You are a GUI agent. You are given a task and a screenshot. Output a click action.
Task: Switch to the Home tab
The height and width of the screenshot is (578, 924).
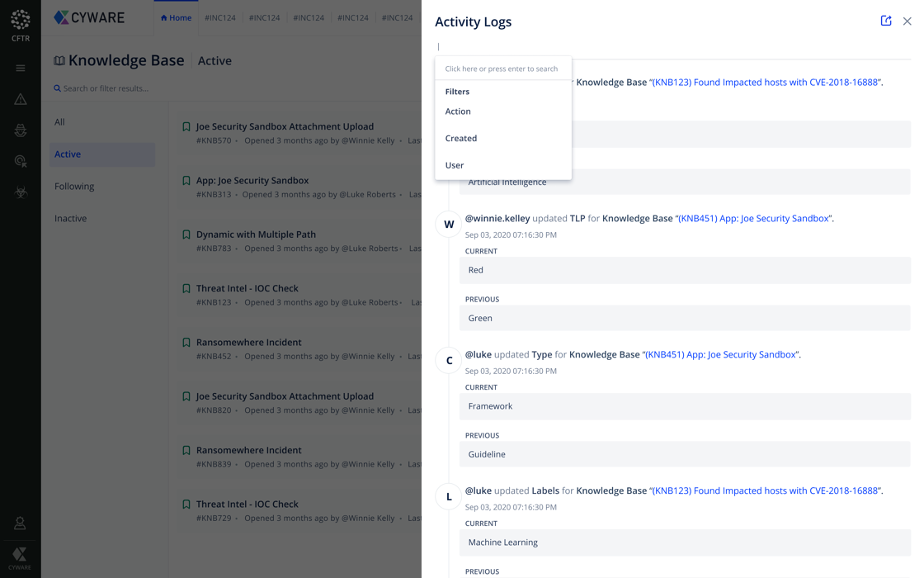176,18
